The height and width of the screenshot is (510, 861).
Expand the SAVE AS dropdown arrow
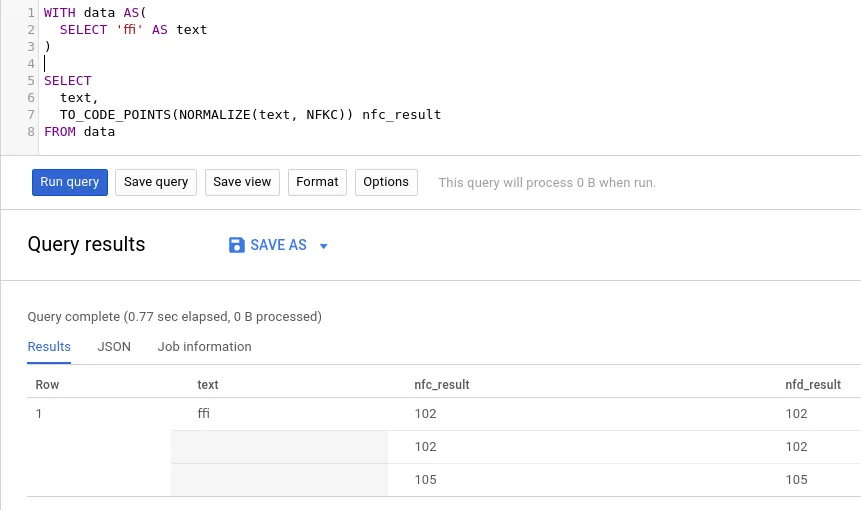pyautogui.click(x=323, y=246)
